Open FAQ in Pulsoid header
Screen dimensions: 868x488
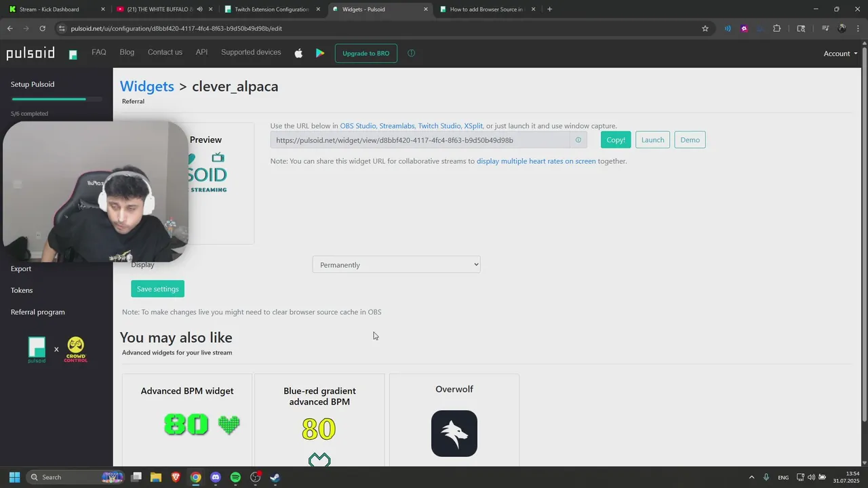99,52
